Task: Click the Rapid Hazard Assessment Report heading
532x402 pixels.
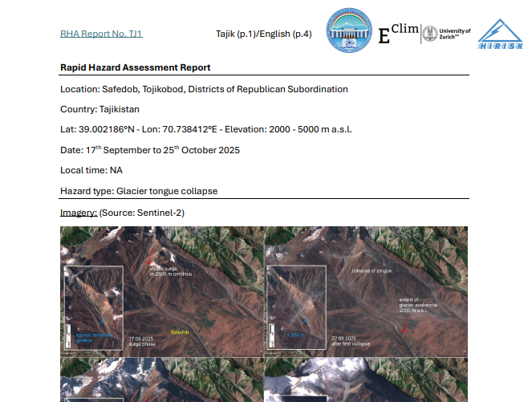Action: click(136, 67)
